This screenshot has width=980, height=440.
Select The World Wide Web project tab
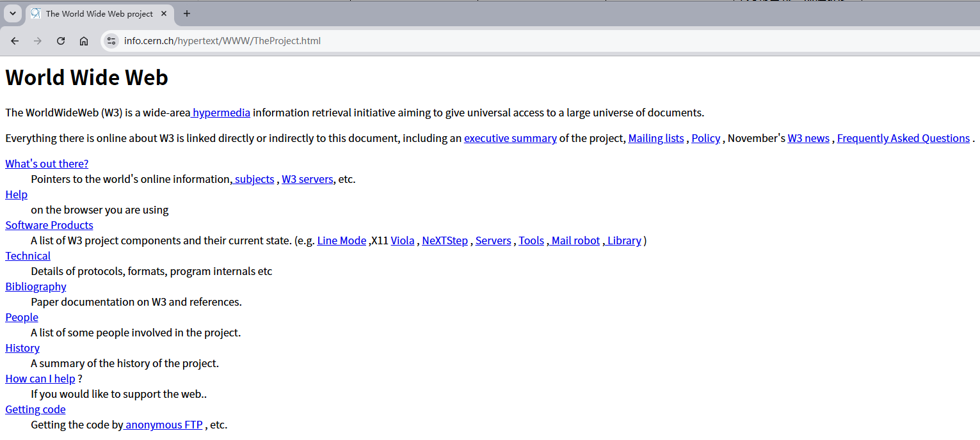click(x=100, y=13)
